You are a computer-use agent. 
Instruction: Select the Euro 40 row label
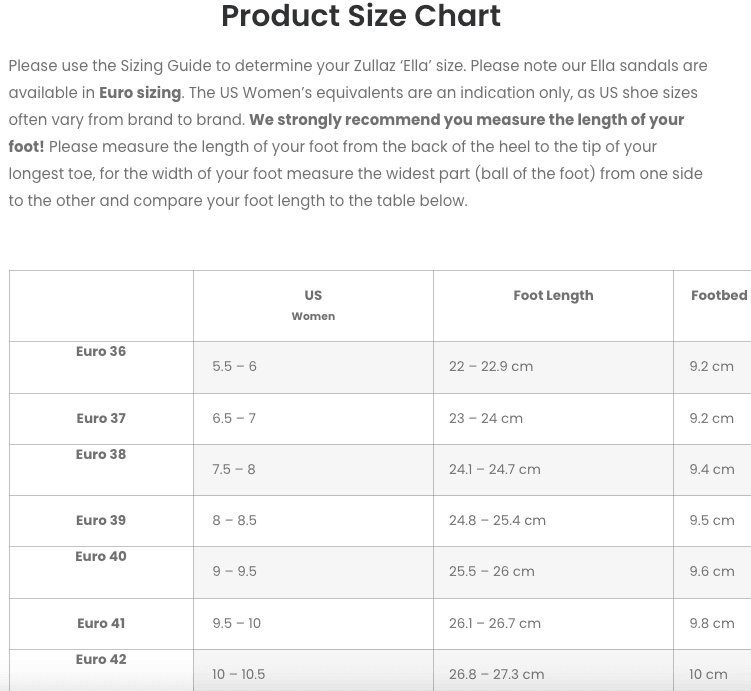(x=101, y=556)
